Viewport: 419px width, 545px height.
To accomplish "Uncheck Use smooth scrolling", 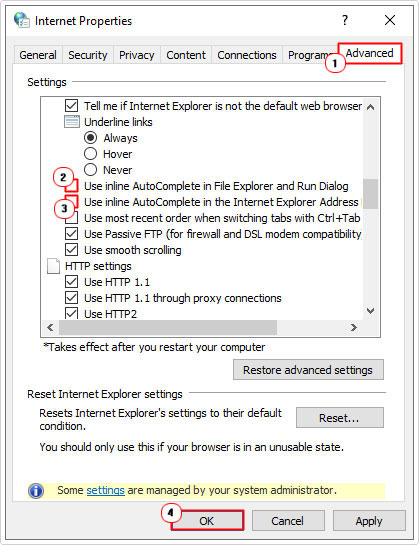I will (72, 250).
